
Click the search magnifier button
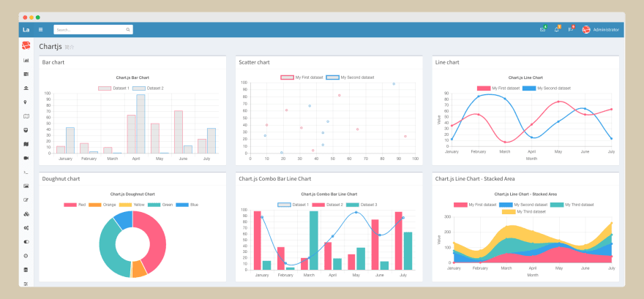point(128,30)
